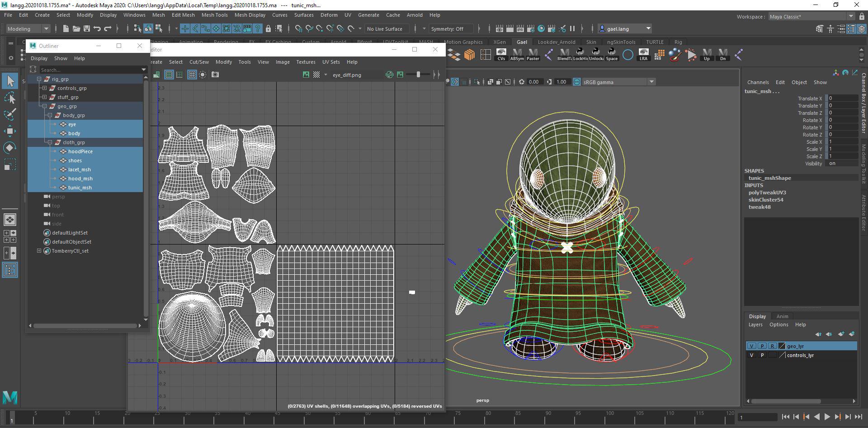Image resolution: width=868 pixels, height=428 pixels.
Task: Select hood_msh in the Outliner
Action: pyautogui.click(x=80, y=179)
